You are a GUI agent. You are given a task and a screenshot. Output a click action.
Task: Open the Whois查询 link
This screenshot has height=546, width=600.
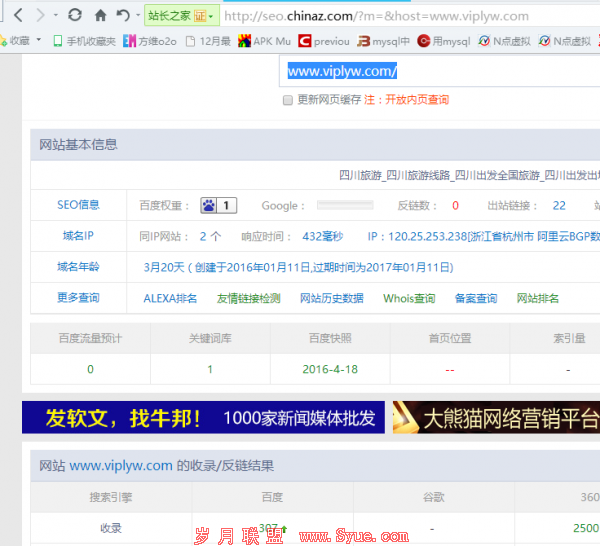(x=409, y=298)
